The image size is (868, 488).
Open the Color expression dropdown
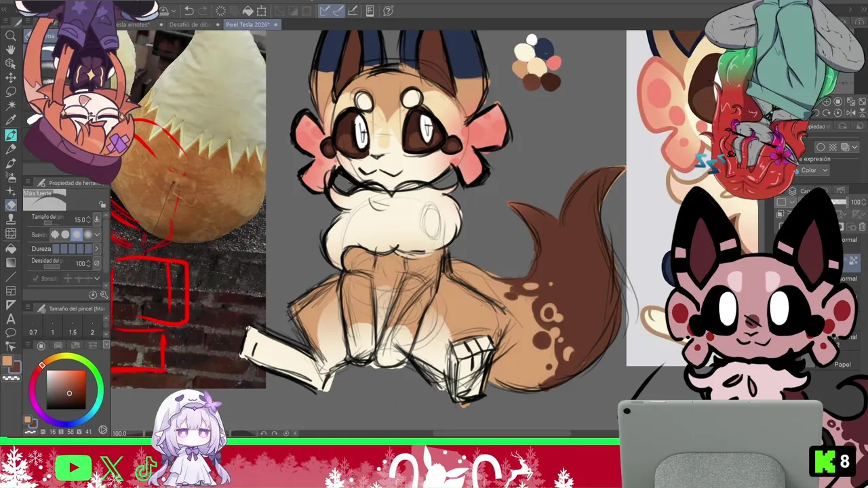click(814, 170)
